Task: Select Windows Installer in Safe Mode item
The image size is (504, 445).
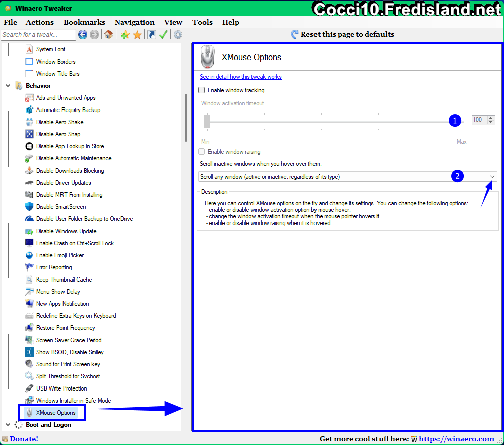Action: 74,401
